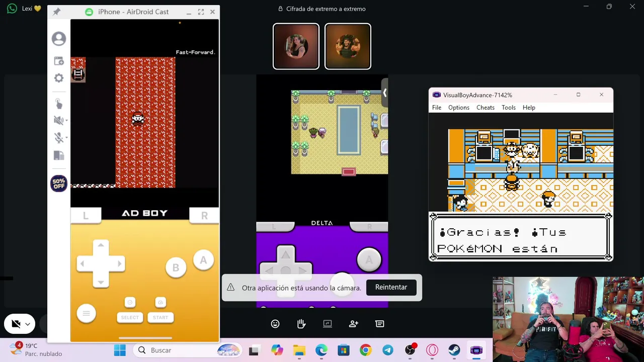Screen dimensions: 644x362
Task: Open Google Chrome from the taskbar
Action: (366, 350)
